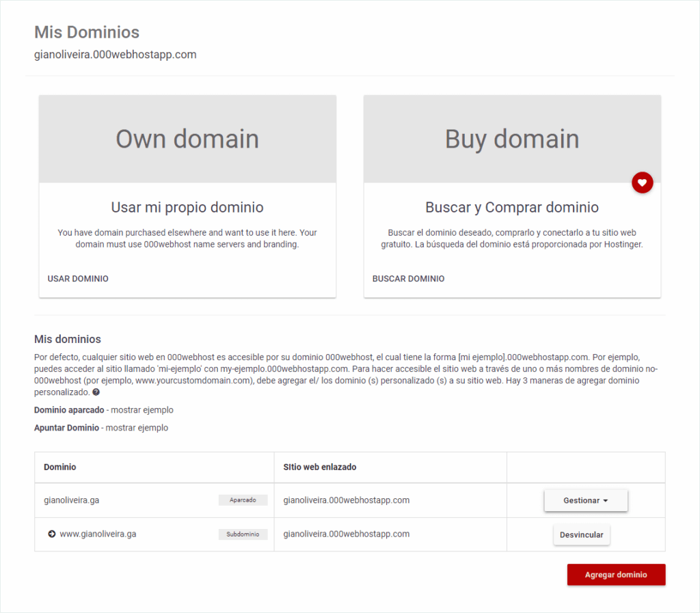Click the 'www.gianoliveira.ga' subdomain text
The height and width of the screenshot is (613, 700).
click(98, 534)
